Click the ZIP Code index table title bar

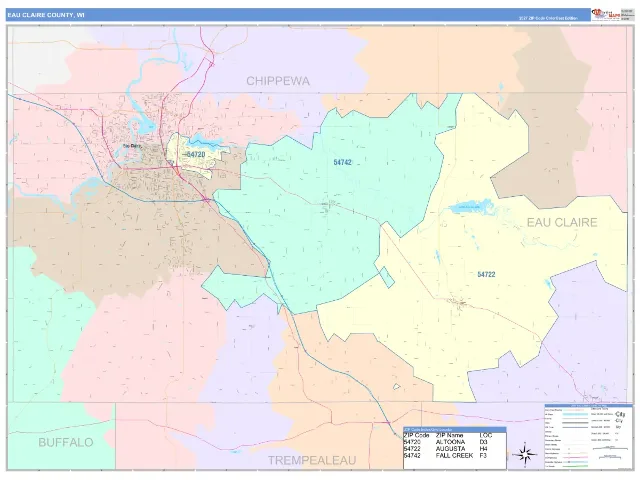pos(455,429)
